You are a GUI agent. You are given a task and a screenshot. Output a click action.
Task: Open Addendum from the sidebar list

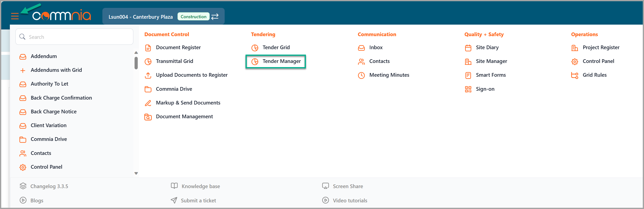[x=43, y=56]
